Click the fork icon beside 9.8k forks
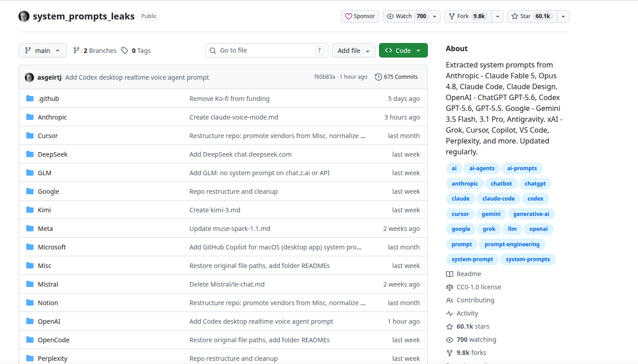The height and width of the screenshot is (364, 638). pyautogui.click(x=450, y=353)
